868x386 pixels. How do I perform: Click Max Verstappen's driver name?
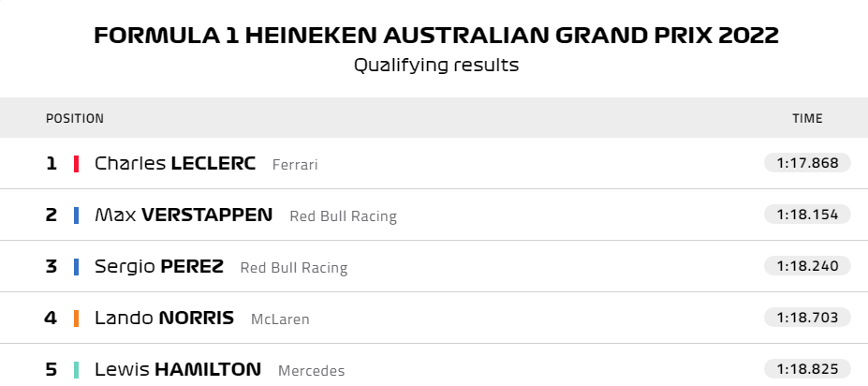point(184,215)
